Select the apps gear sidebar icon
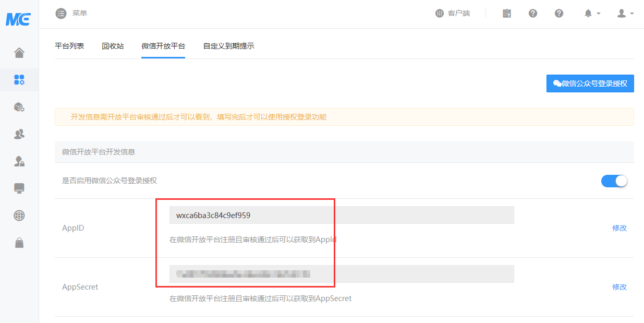 coord(19,80)
